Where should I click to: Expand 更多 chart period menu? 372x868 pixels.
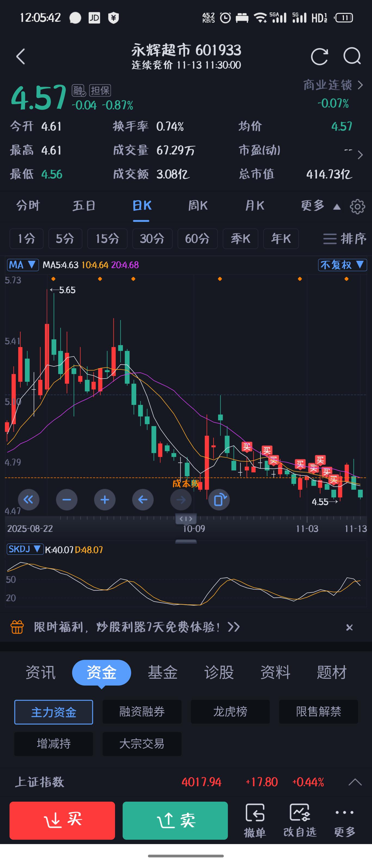pos(320,206)
